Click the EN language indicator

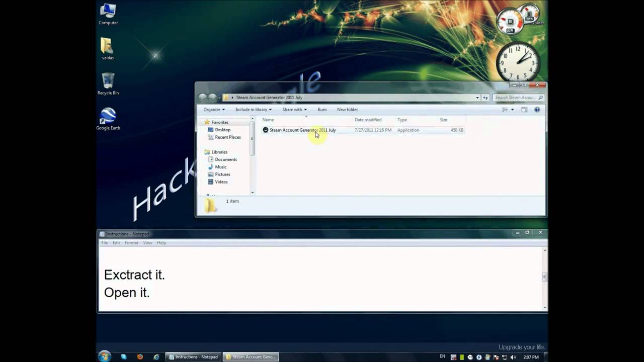click(442, 356)
